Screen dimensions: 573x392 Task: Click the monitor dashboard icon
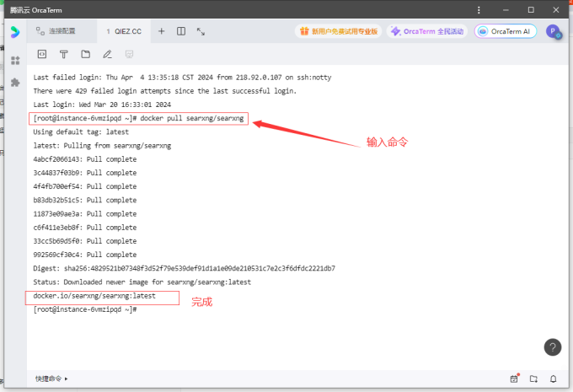pyautogui.click(x=129, y=54)
